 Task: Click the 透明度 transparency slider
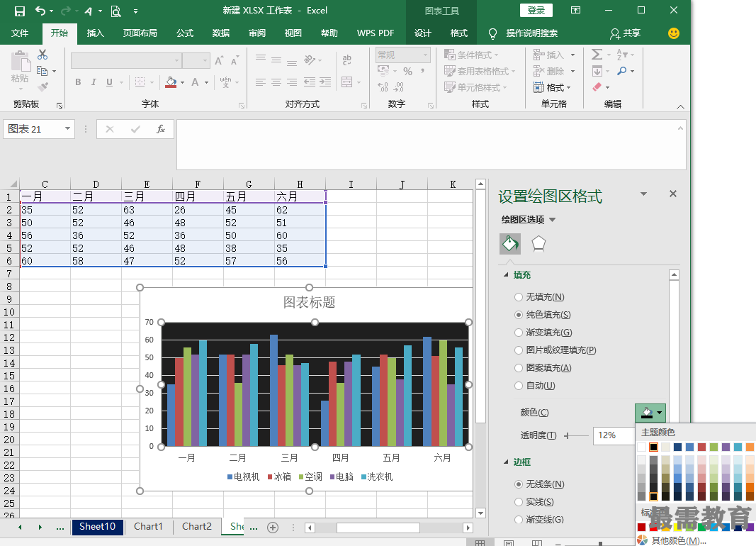[x=576, y=435]
